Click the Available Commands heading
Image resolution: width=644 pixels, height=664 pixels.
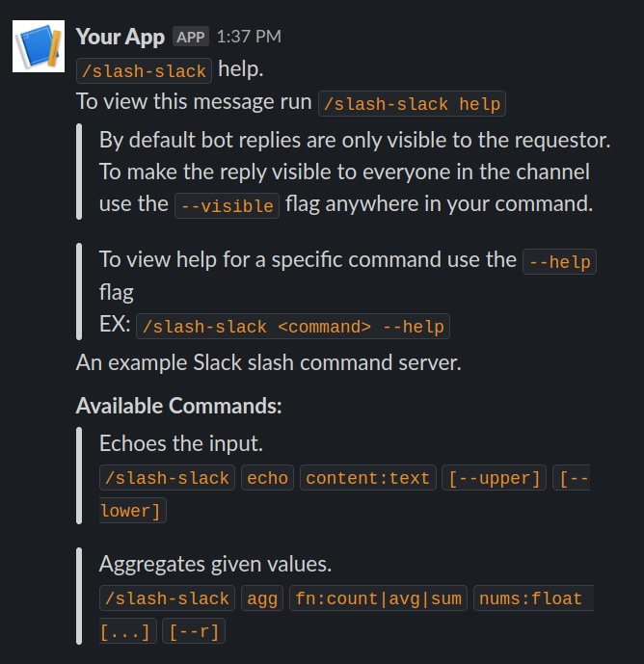point(178,406)
